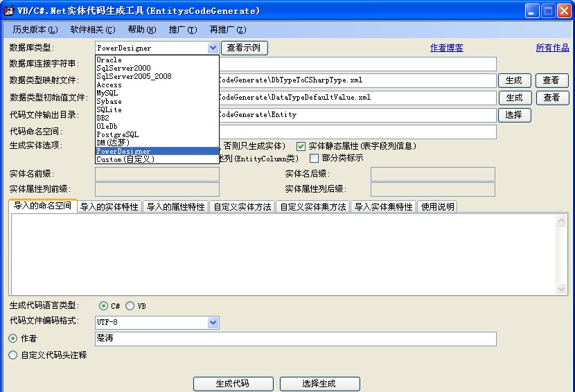Click 查看 for the default value file
Viewport: 575px width, 392px height.
click(552, 98)
